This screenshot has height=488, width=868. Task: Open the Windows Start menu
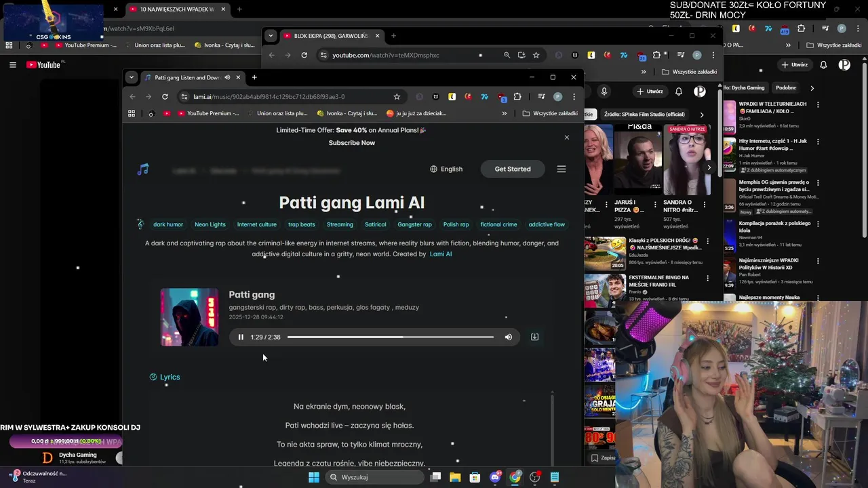313,477
